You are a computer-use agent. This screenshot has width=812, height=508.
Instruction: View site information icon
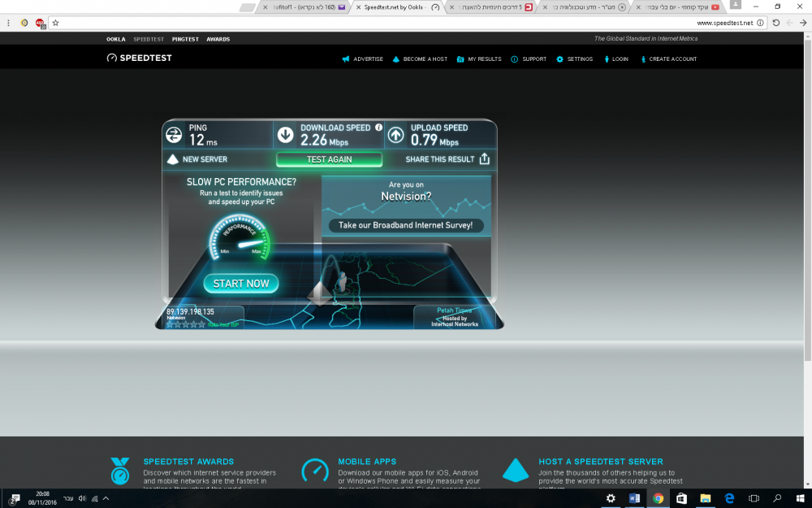pyautogui.click(x=760, y=23)
